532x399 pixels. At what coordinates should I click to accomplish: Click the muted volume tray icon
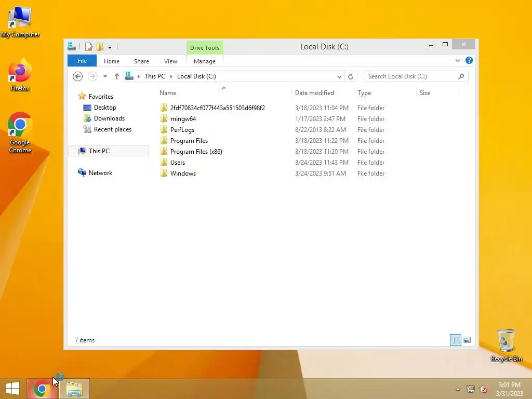pos(483,389)
